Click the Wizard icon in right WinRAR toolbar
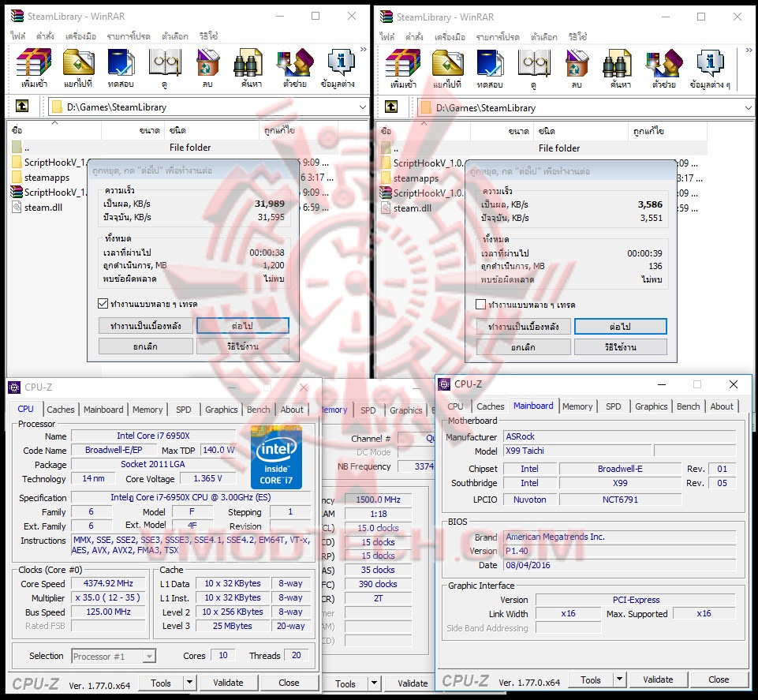The width and height of the screenshot is (758, 700). point(664,63)
